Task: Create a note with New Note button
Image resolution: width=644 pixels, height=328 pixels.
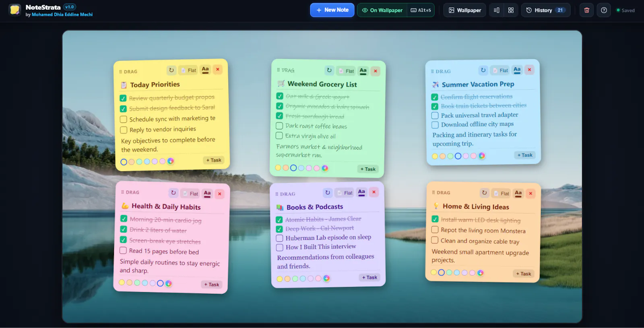Action: [x=332, y=10]
